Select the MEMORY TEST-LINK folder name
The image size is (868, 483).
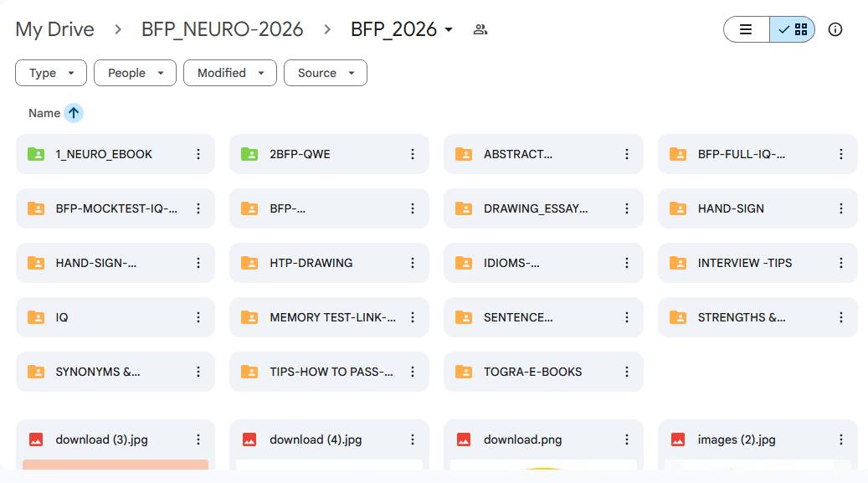point(332,317)
